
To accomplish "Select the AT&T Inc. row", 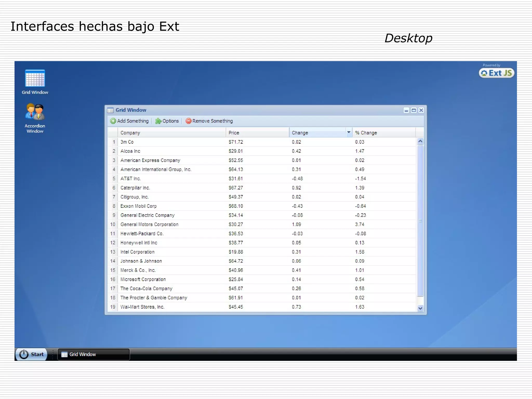I will (x=262, y=179).
